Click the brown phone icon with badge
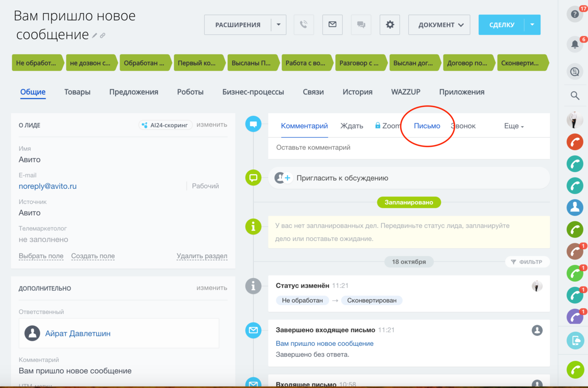 (x=575, y=251)
